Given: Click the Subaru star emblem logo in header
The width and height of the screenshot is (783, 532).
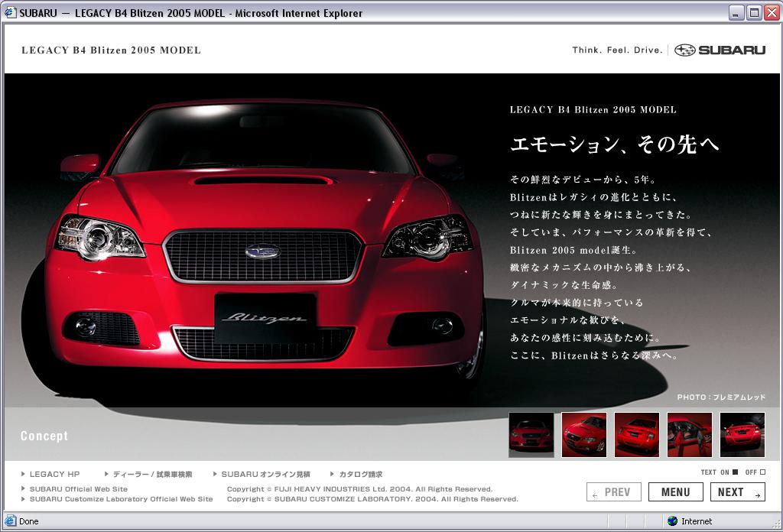Looking at the screenshot, I should (684, 50).
